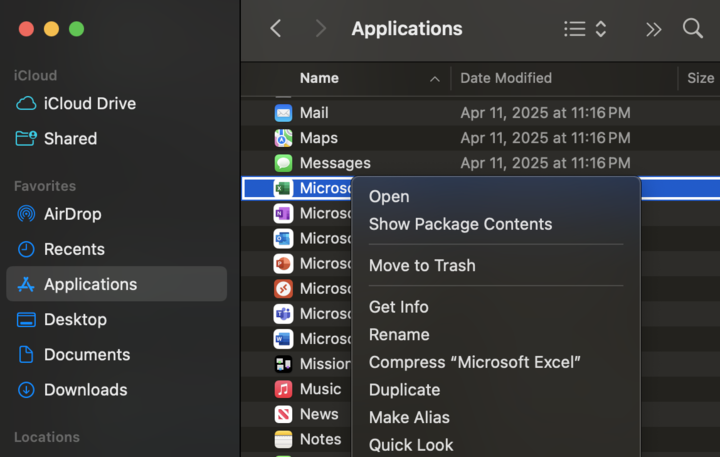720x457 pixels.
Task: Select the "Notes" file name
Action: (x=320, y=439)
